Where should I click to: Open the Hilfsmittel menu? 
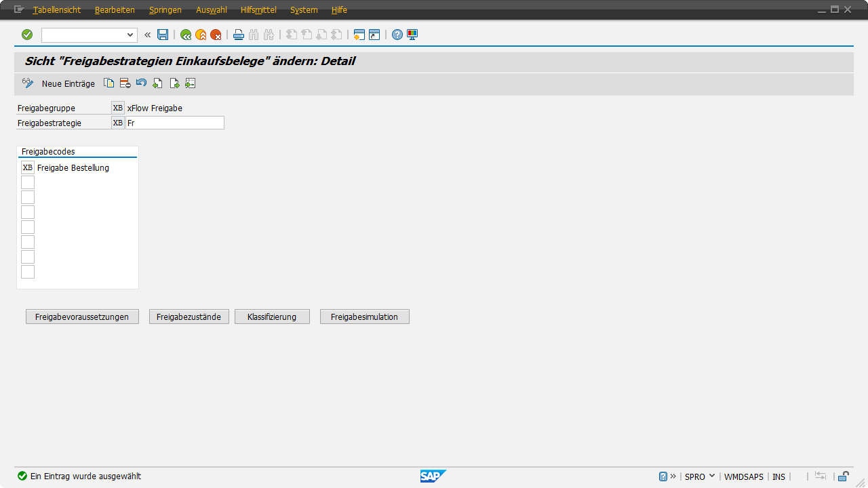(x=258, y=10)
